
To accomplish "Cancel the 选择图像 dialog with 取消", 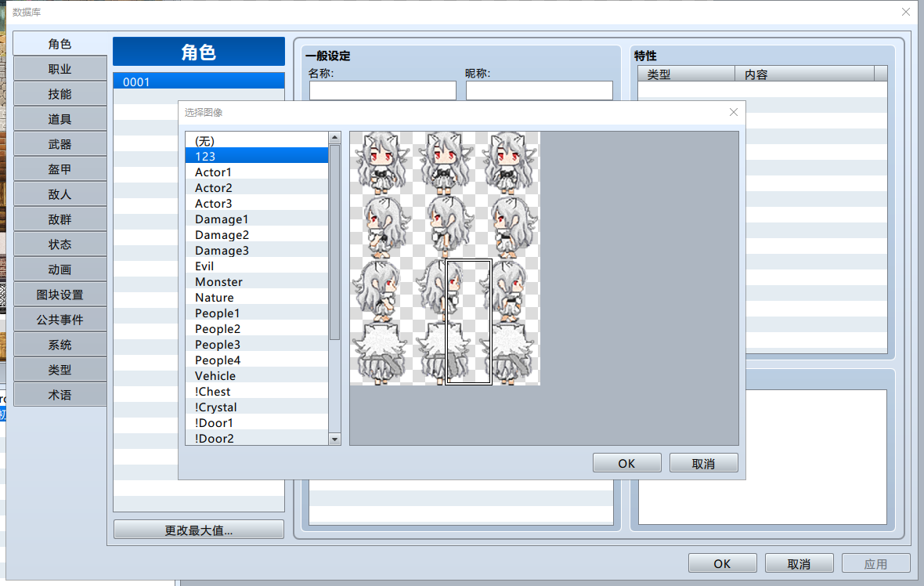I will click(x=704, y=463).
